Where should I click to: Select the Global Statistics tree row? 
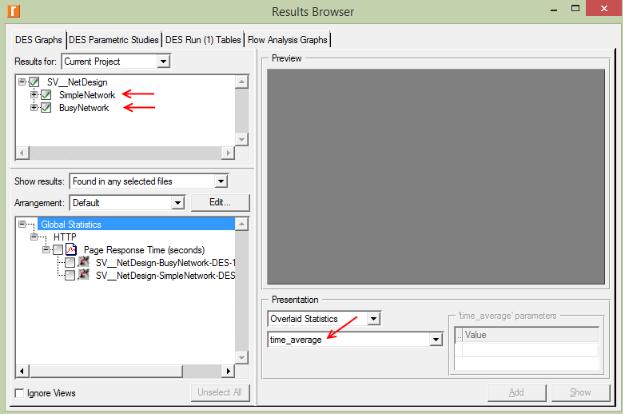click(136, 224)
